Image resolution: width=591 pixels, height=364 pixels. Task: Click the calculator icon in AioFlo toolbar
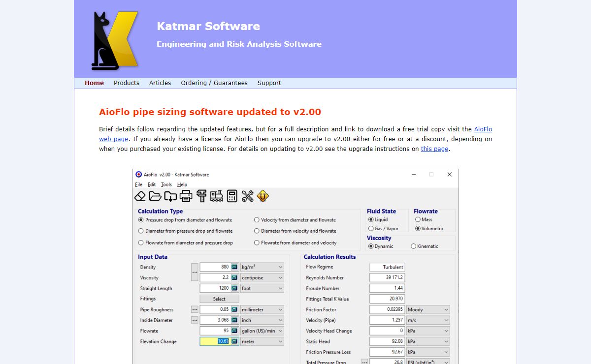tap(232, 196)
